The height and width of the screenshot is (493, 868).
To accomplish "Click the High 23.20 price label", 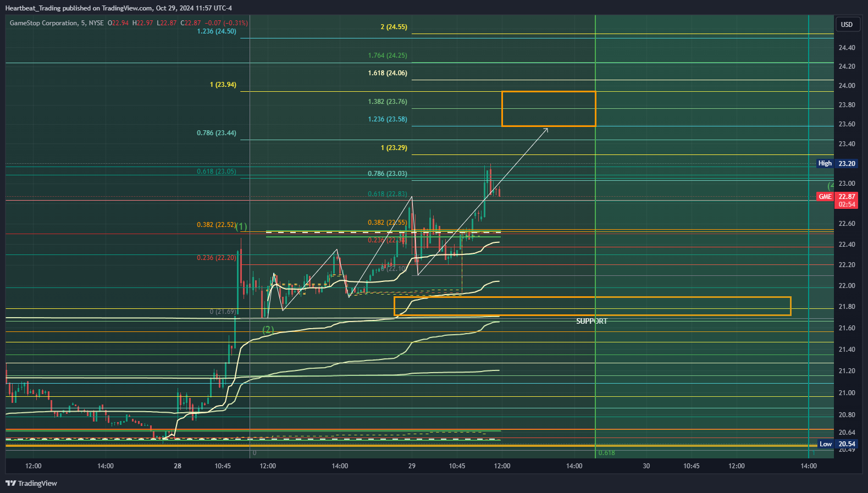I will click(x=837, y=163).
